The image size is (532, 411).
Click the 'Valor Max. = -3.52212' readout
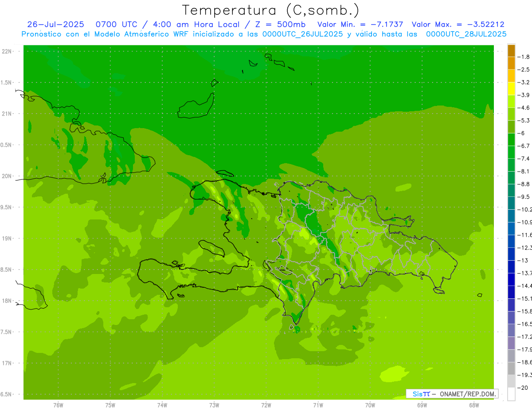458,24
